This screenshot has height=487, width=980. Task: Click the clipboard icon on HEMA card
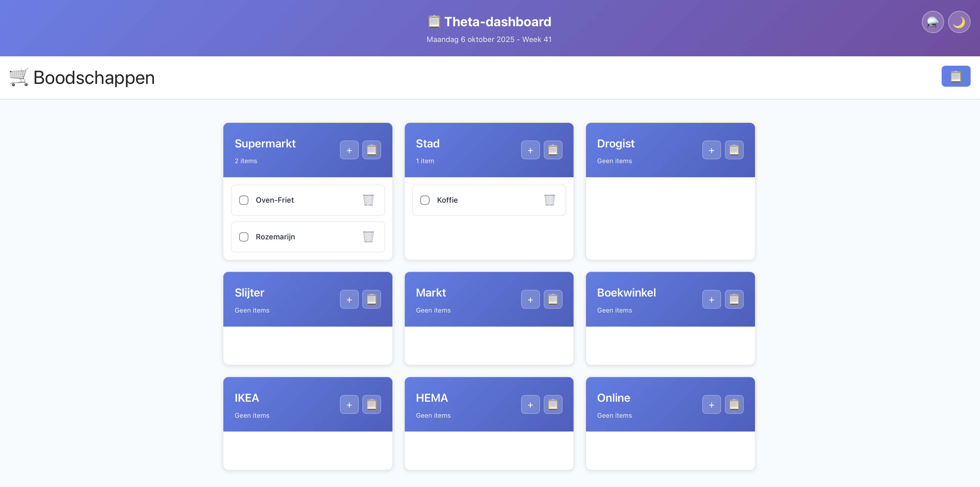[x=552, y=404]
